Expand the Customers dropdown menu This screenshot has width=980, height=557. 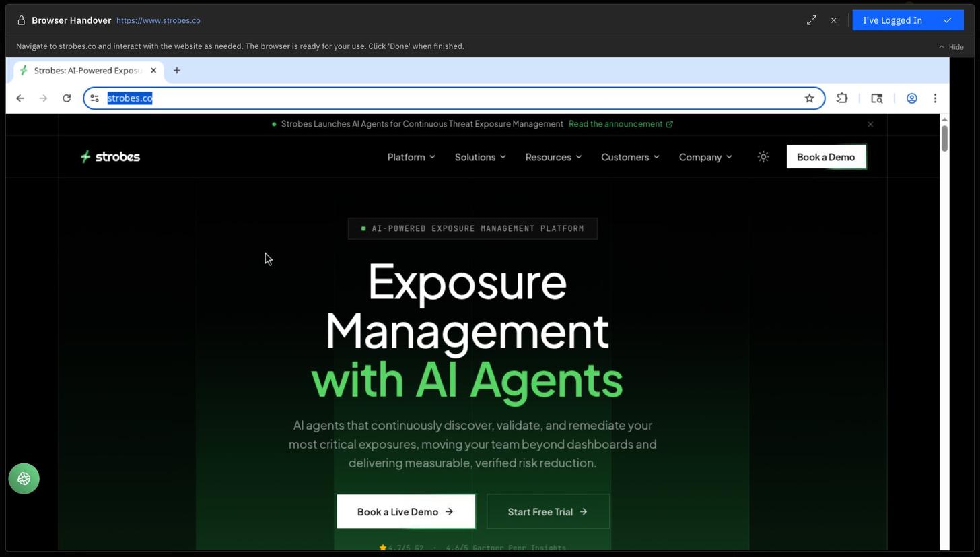[630, 157]
